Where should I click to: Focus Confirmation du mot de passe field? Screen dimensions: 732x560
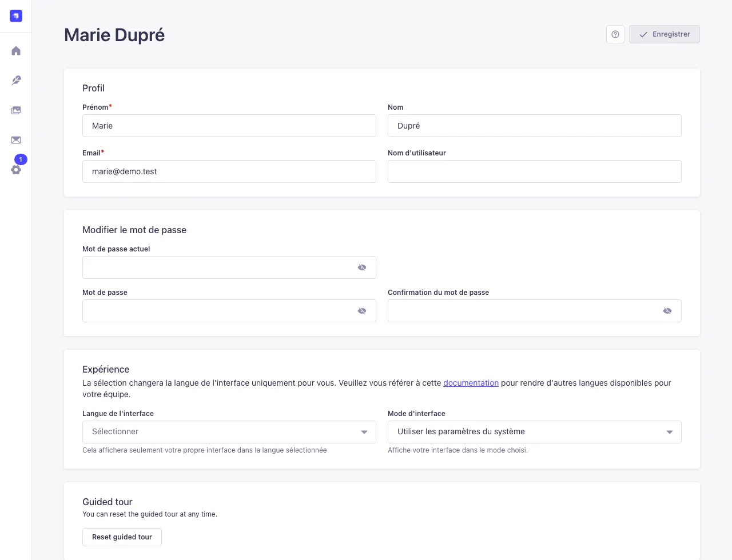pyautogui.click(x=535, y=311)
